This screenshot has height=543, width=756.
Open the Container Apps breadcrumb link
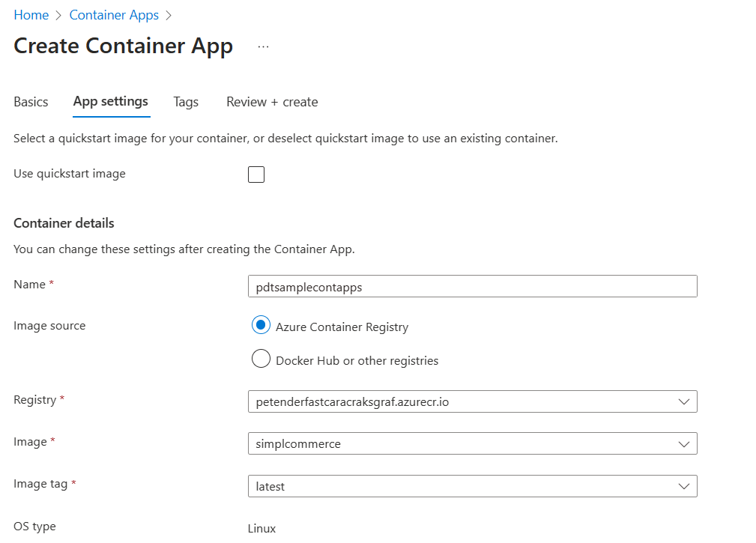tap(114, 14)
